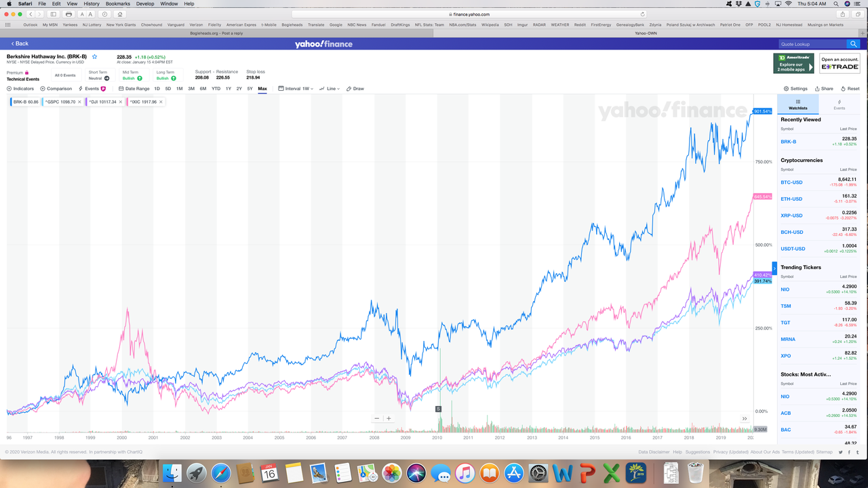868x488 pixels.
Task: Launch Microsoft Word from the Dock
Action: (x=563, y=472)
